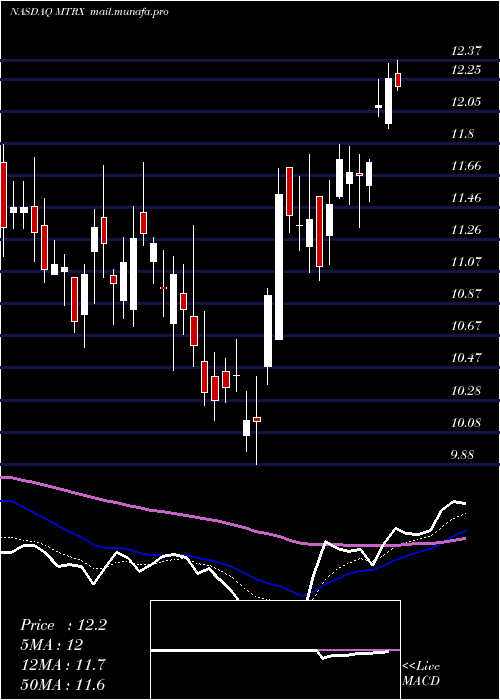Screen dimensions: 500x700
Task: Click the pink 50MA line
Action: [232, 523]
